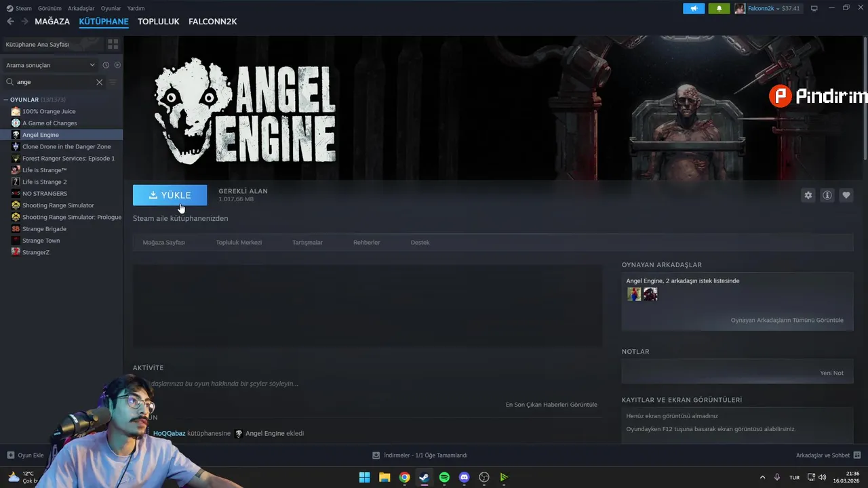
Task: Open advanced search filters icon
Action: click(x=113, y=82)
